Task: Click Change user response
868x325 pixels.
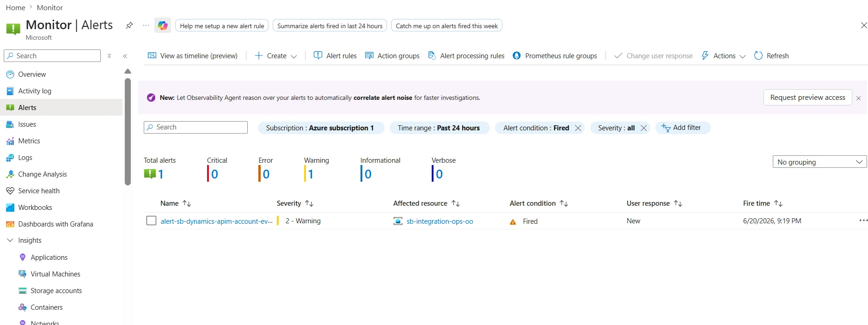Action: tap(654, 55)
